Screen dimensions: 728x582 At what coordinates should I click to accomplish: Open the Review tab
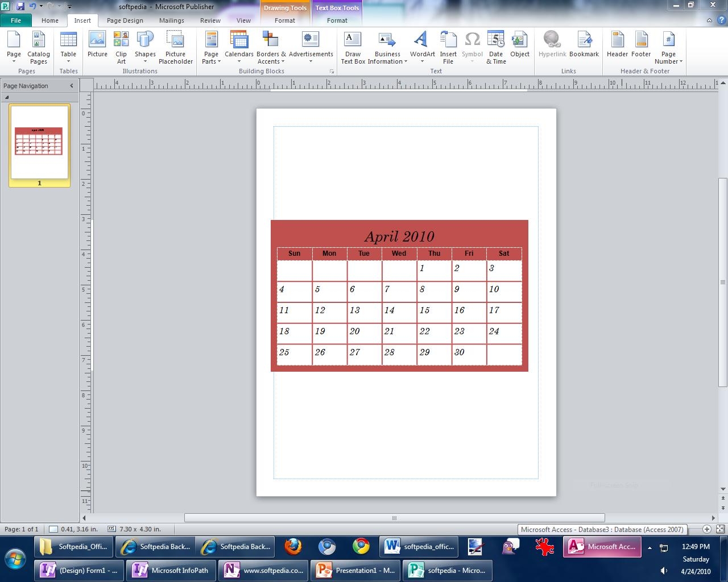click(210, 20)
